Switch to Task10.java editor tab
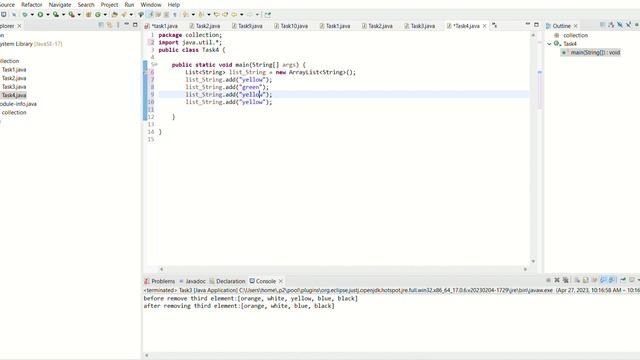This screenshot has width=640, height=360. pyautogui.click(x=291, y=26)
